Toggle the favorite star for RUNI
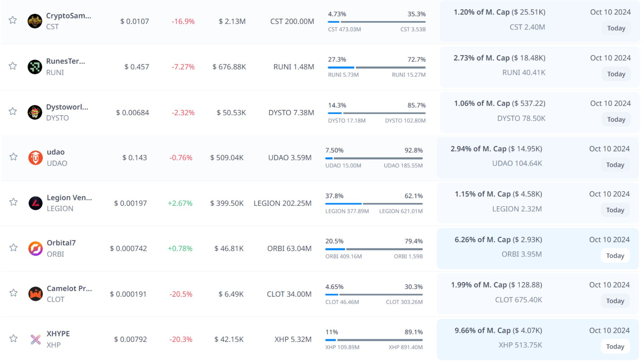The image size is (644, 362). coord(13,66)
